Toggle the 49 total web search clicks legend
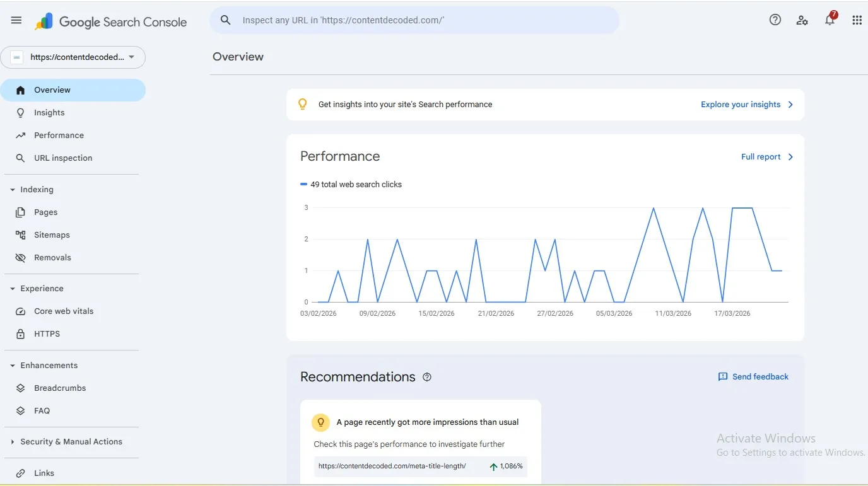 coord(351,184)
